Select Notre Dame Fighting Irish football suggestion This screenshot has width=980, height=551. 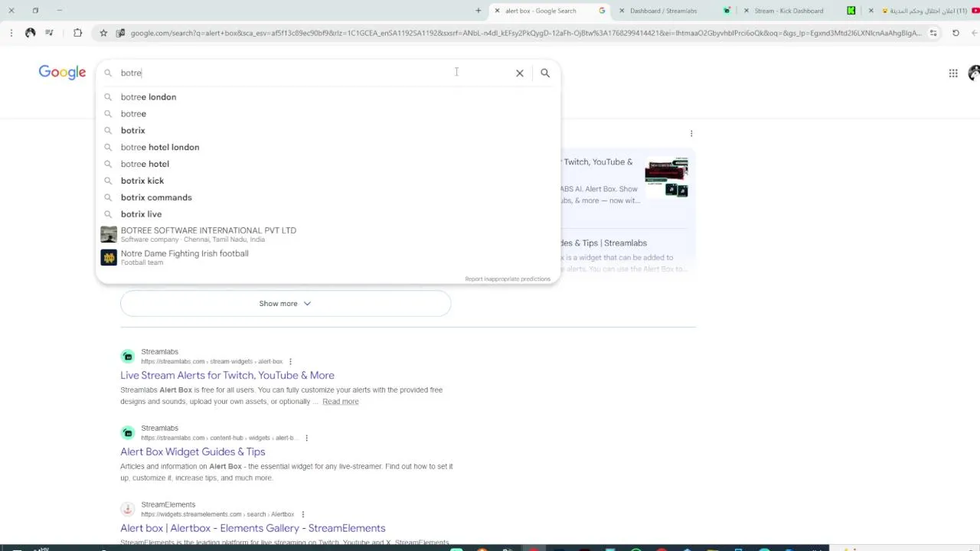coord(328,257)
